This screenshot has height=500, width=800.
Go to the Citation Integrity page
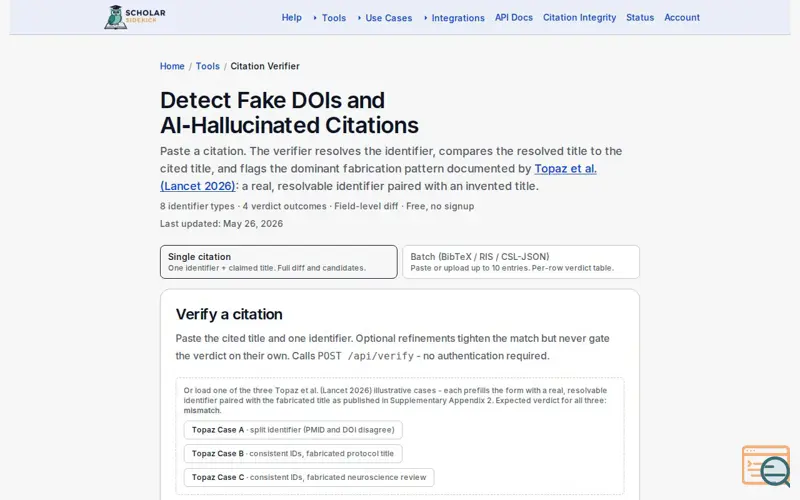[579, 17]
